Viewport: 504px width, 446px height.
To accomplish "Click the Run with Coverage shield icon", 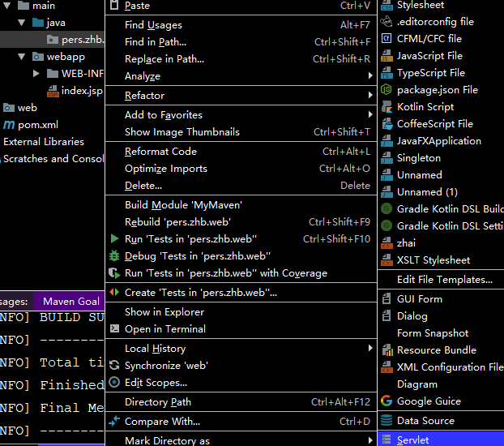I will 114,273.
